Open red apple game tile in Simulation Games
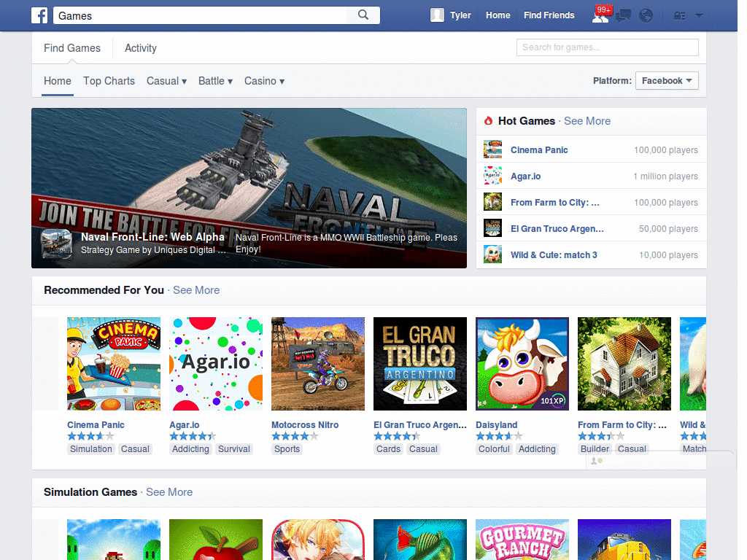The height and width of the screenshot is (560, 747). pos(216,540)
